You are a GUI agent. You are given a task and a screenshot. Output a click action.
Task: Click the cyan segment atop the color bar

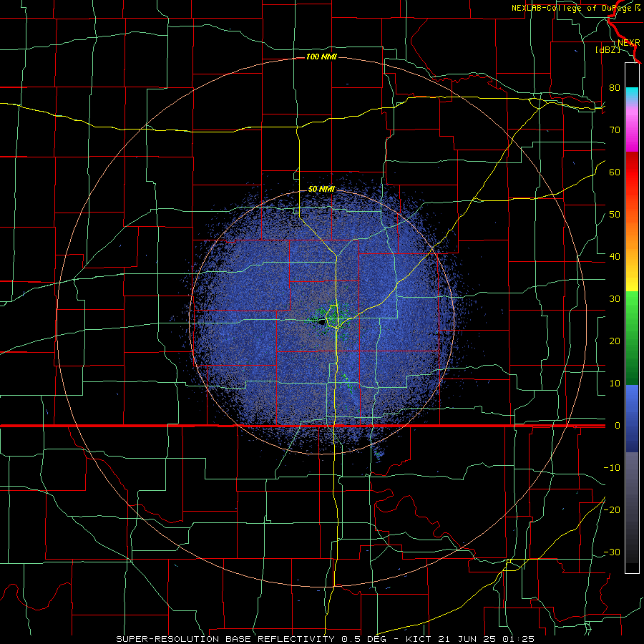point(632,93)
